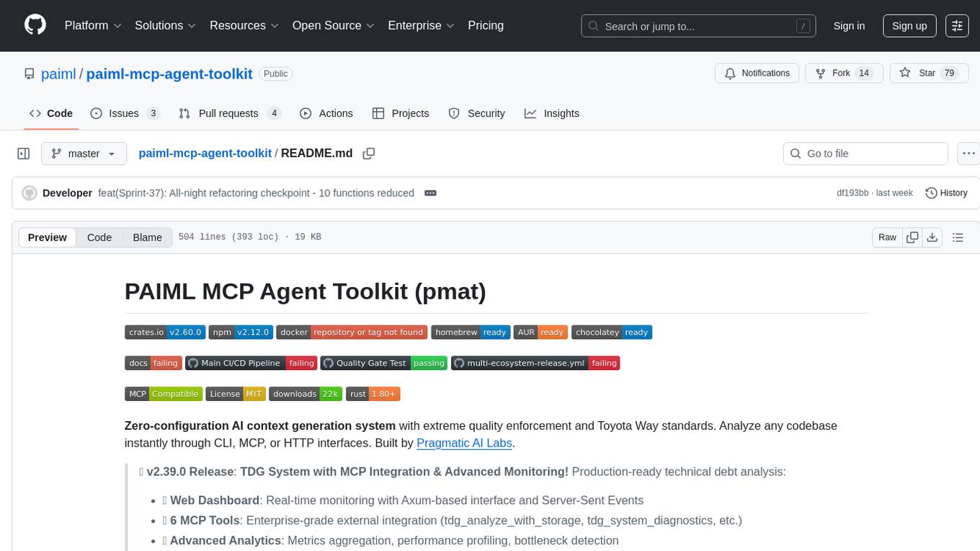Screen dimensions: 980x551
Task: Open the Pragmatic AI Labs link
Action: click(465, 443)
